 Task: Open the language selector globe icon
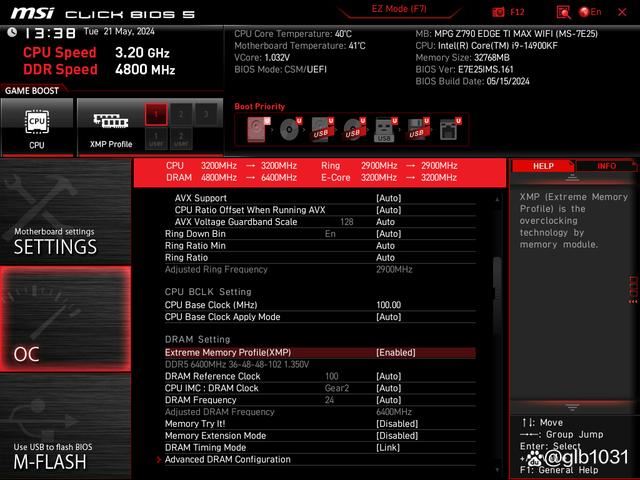591,11
